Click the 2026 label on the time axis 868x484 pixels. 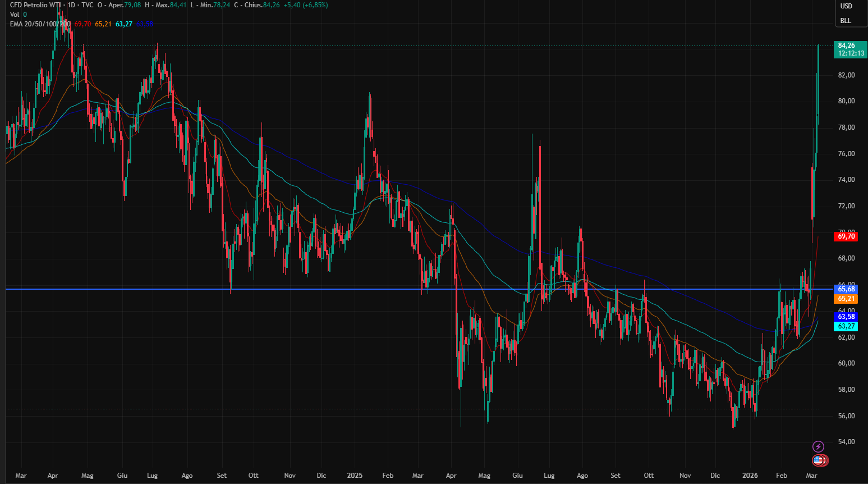tap(750, 476)
